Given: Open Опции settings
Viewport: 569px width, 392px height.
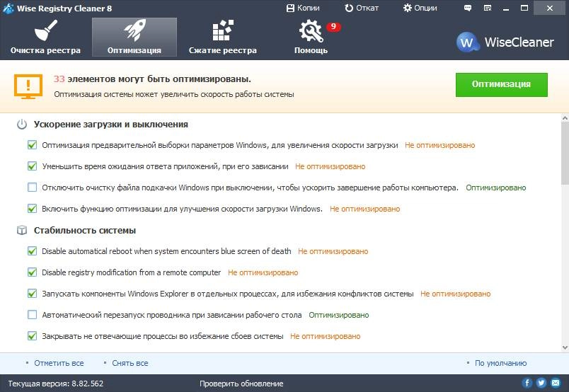Looking at the screenshot, I should coord(420,8).
